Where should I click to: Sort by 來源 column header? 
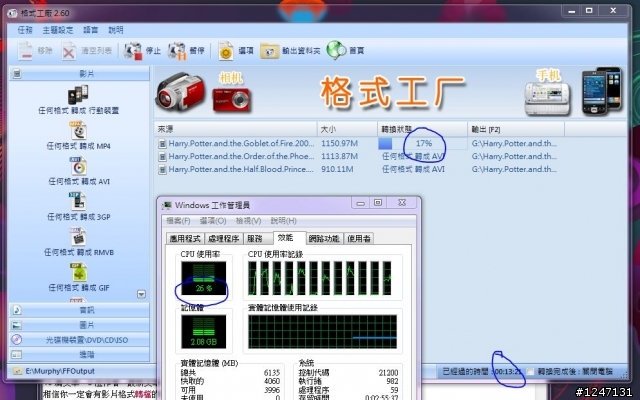(236, 129)
